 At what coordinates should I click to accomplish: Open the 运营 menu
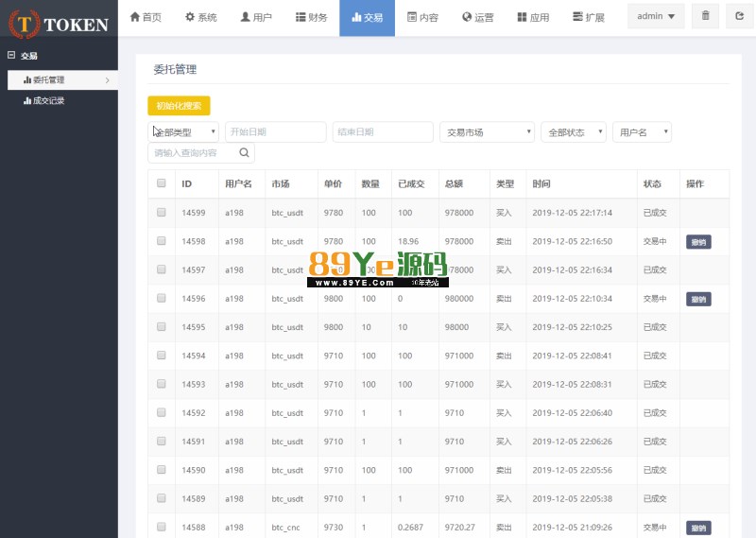coord(478,17)
